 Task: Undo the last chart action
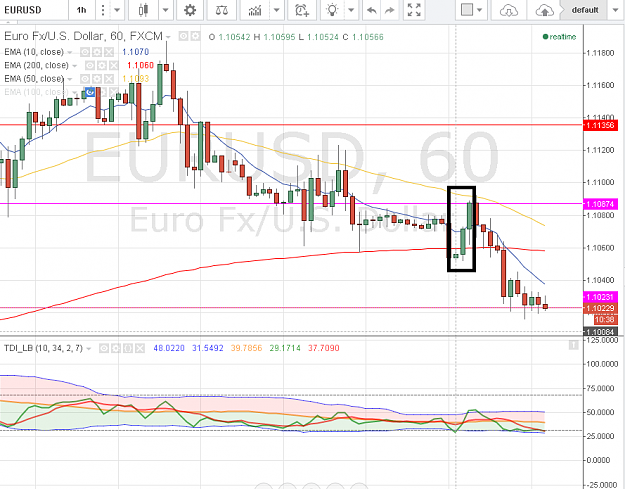(x=371, y=10)
